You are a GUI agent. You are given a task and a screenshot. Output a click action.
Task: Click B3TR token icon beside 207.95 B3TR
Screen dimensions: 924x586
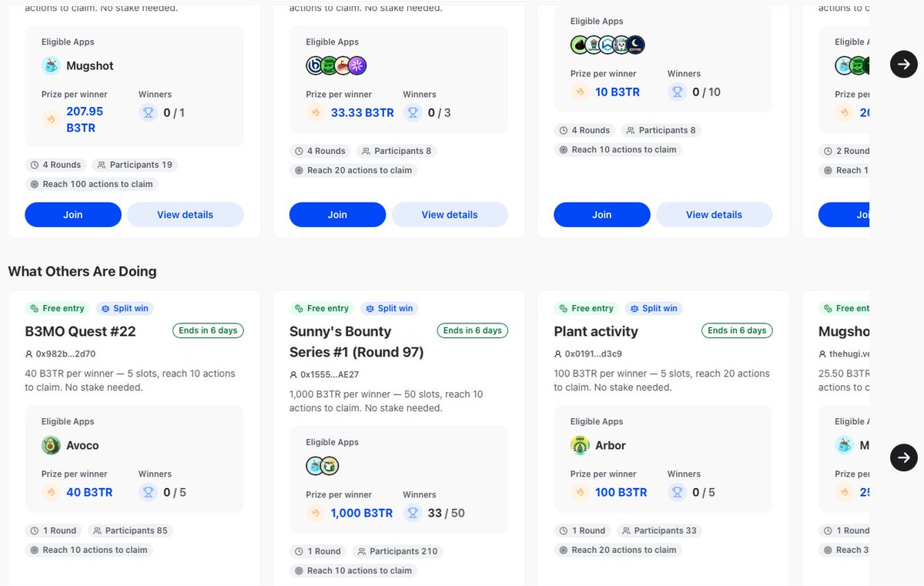[52, 119]
